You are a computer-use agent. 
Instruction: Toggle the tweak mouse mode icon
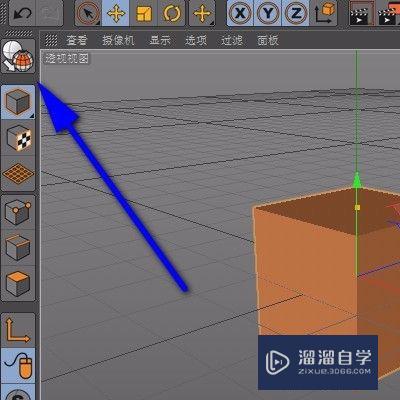coord(18,366)
